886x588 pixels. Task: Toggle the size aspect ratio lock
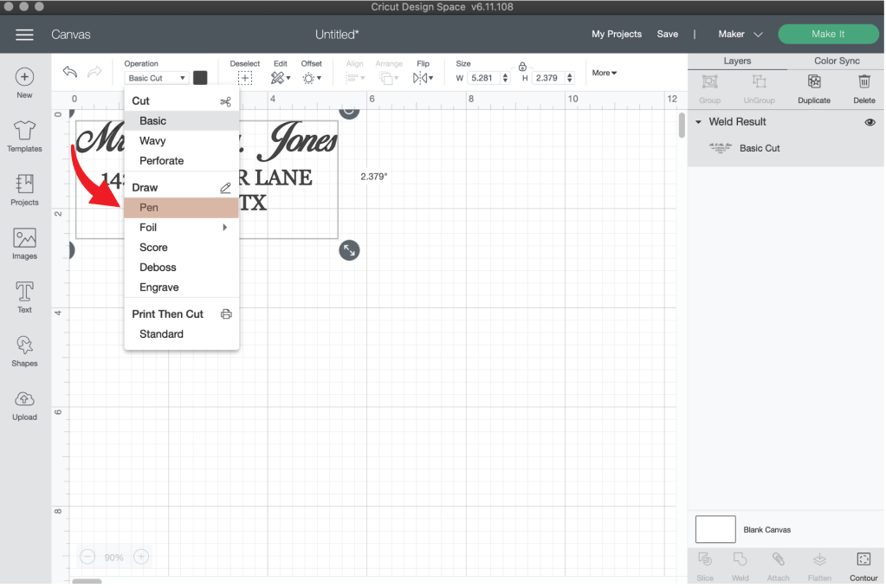pyautogui.click(x=522, y=67)
